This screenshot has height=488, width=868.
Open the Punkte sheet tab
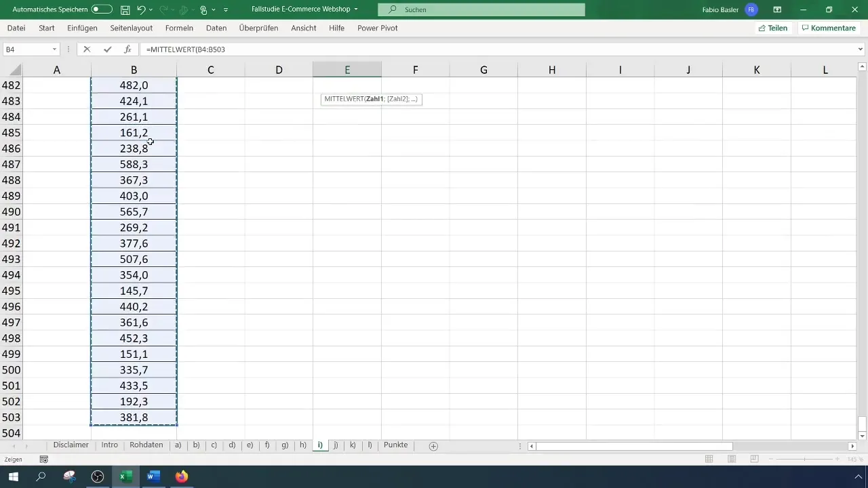(396, 445)
